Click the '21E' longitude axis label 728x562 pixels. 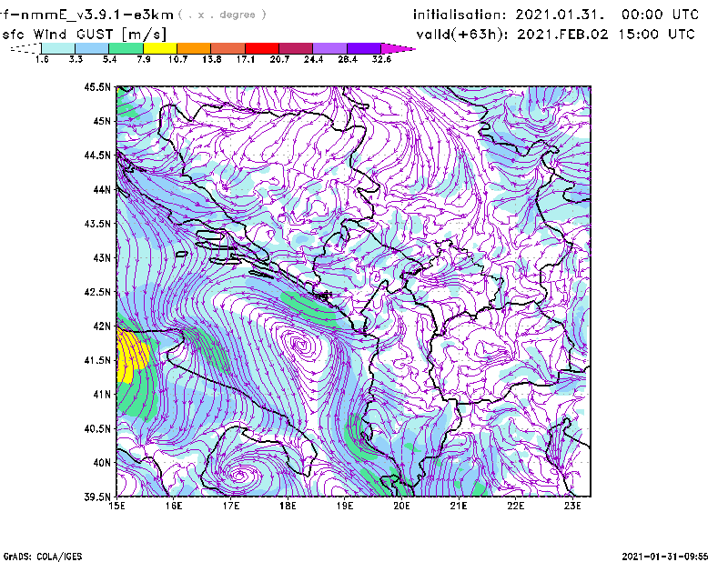459,506
